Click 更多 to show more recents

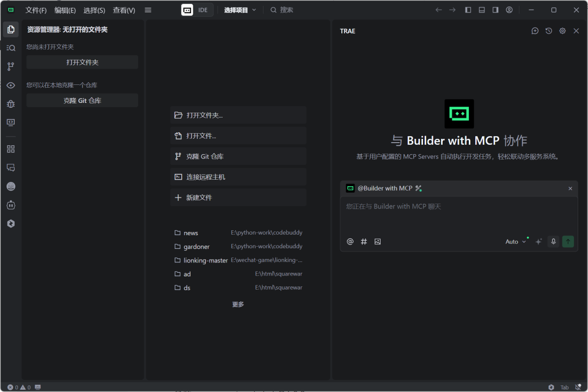(x=238, y=304)
